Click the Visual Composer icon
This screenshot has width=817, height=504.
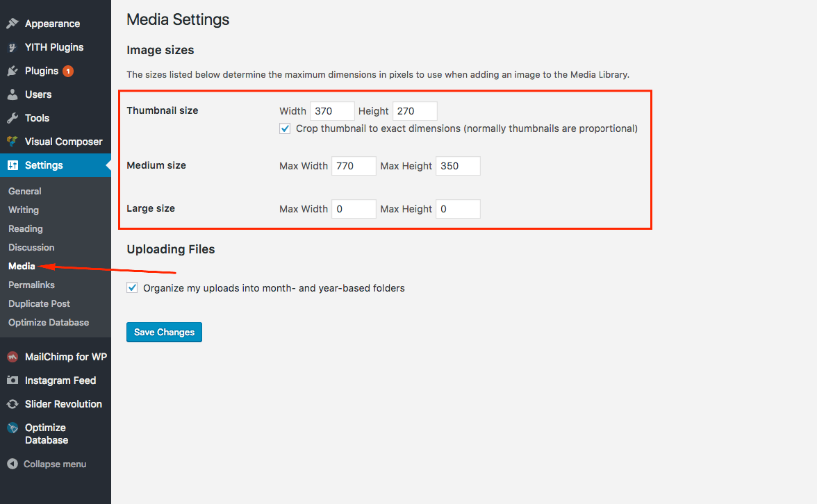click(13, 142)
